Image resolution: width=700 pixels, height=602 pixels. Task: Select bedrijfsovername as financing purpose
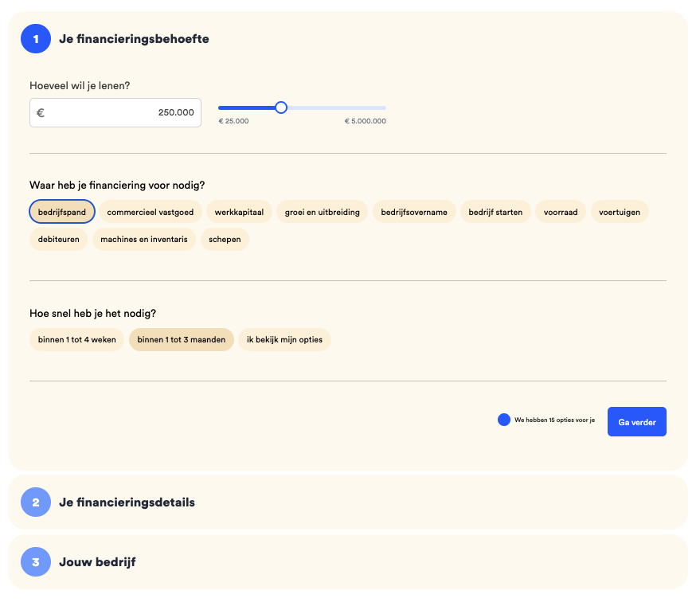[x=414, y=212]
